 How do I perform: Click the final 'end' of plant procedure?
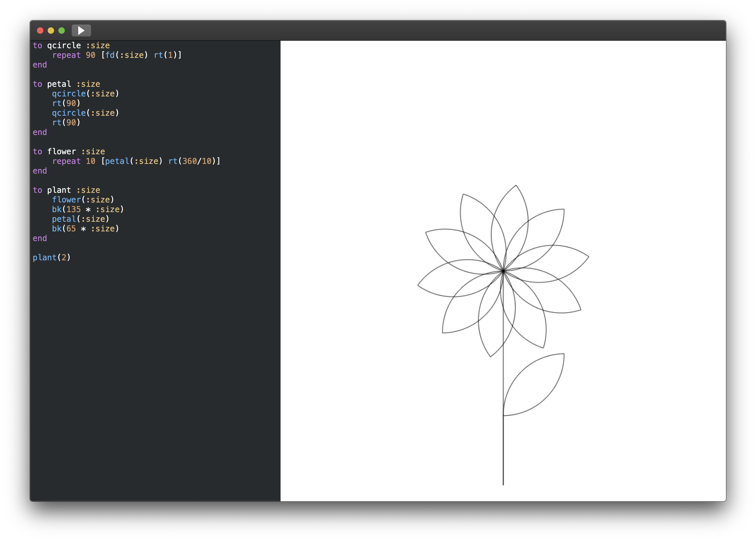[x=40, y=239]
